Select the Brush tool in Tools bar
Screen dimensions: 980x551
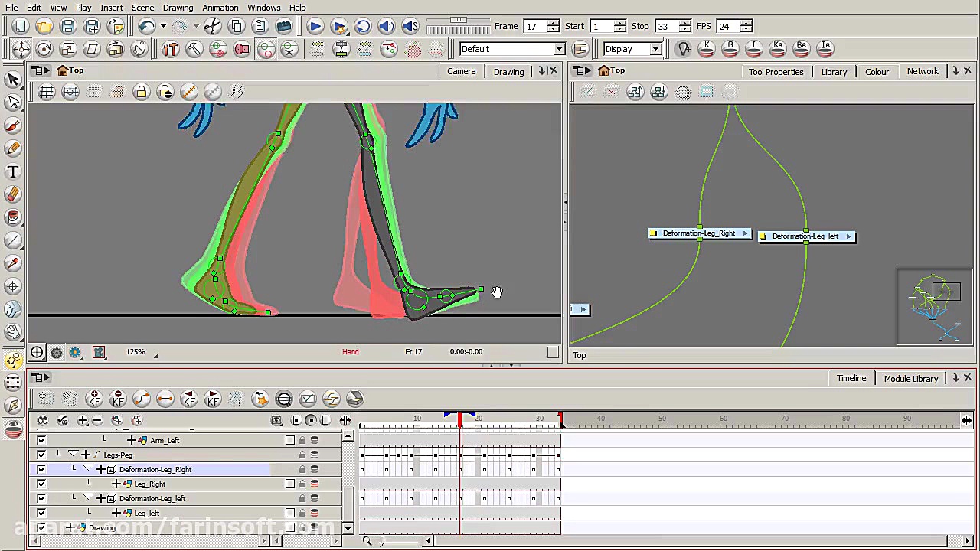[x=13, y=126]
